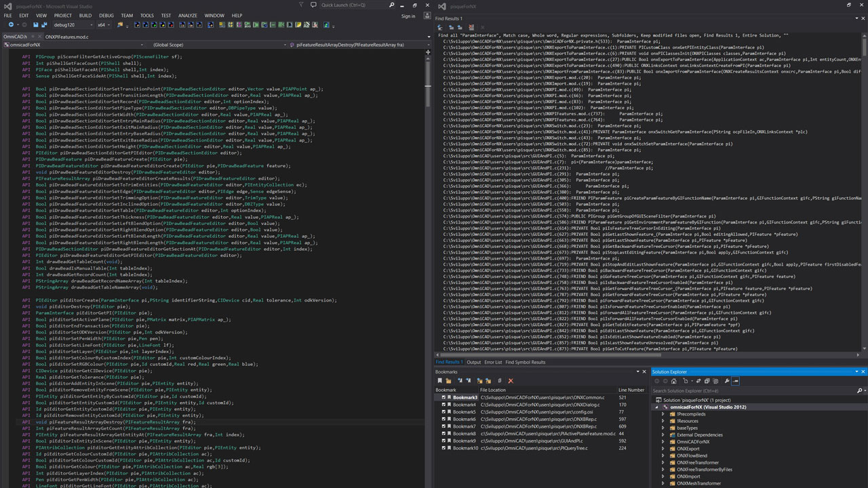The height and width of the screenshot is (488, 868).
Task: Toggle Solution Explorer Preview Selected Items icon
Action: [x=735, y=381]
